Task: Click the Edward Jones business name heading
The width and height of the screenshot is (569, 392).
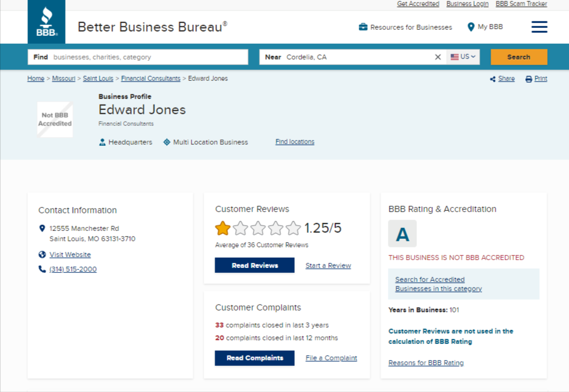Action: pos(142,109)
